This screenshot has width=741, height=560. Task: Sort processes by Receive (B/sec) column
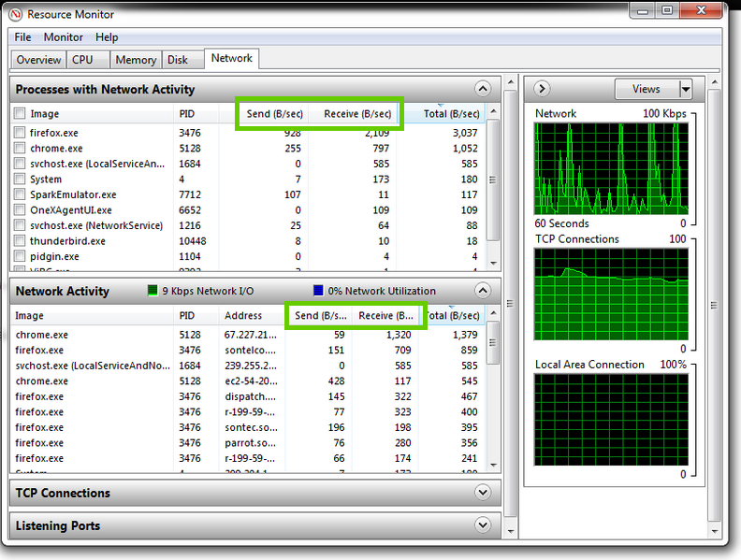click(x=357, y=113)
